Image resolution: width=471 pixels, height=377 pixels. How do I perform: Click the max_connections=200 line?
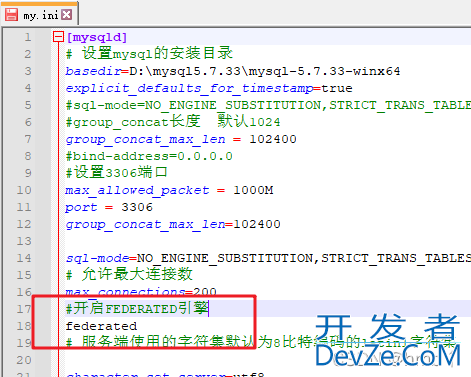click(141, 292)
